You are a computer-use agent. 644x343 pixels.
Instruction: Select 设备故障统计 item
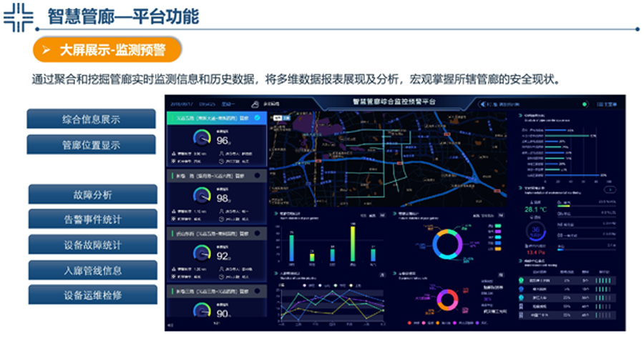coord(92,245)
